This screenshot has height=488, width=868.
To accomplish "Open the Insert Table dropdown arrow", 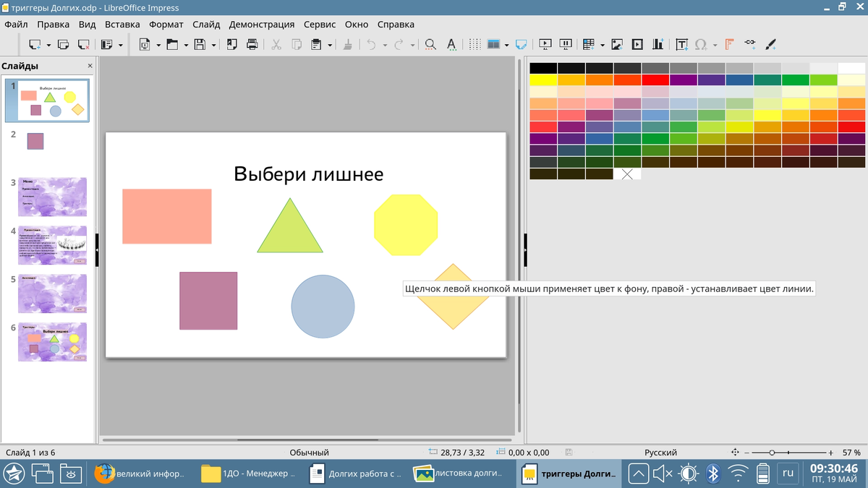I will tap(602, 45).
